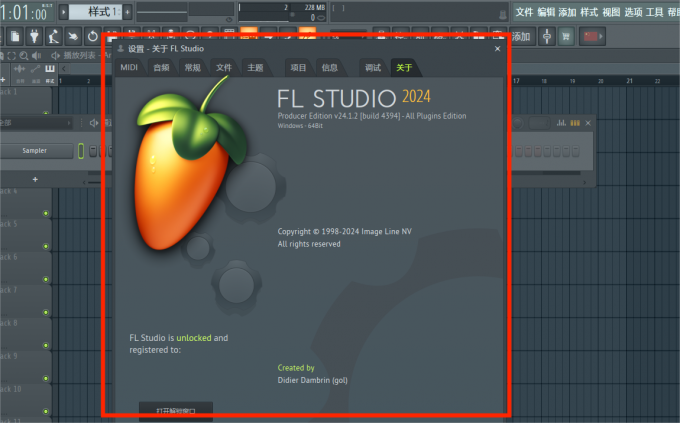Click channel rack step sequencer icon

coord(575,123)
